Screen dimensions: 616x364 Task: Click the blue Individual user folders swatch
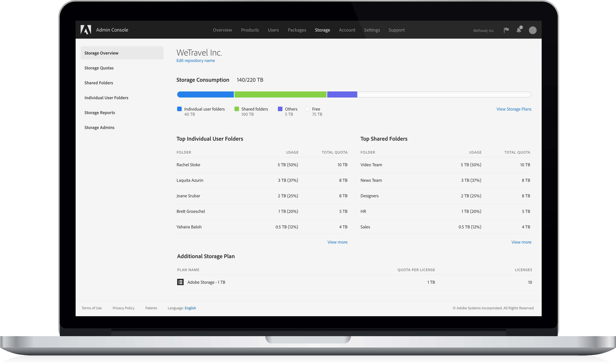point(179,109)
